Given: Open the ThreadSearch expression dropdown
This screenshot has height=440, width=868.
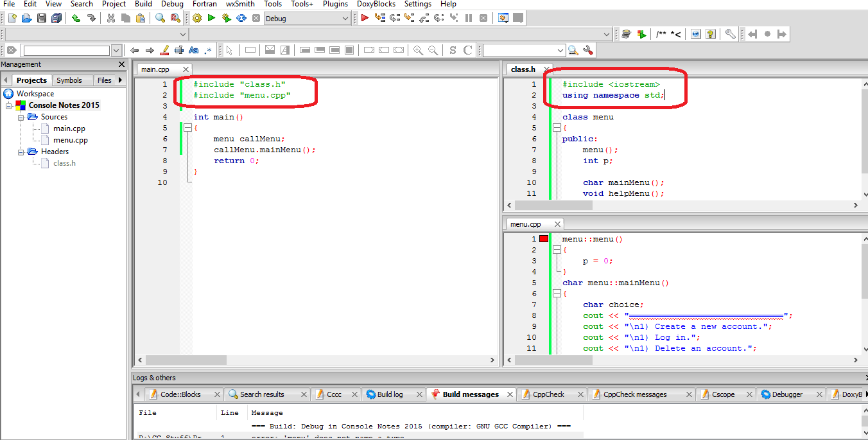Looking at the screenshot, I should pyautogui.click(x=560, y=50).
